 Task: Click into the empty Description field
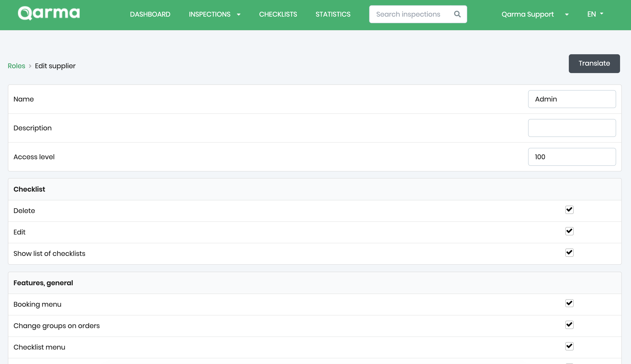click(572, 128)
